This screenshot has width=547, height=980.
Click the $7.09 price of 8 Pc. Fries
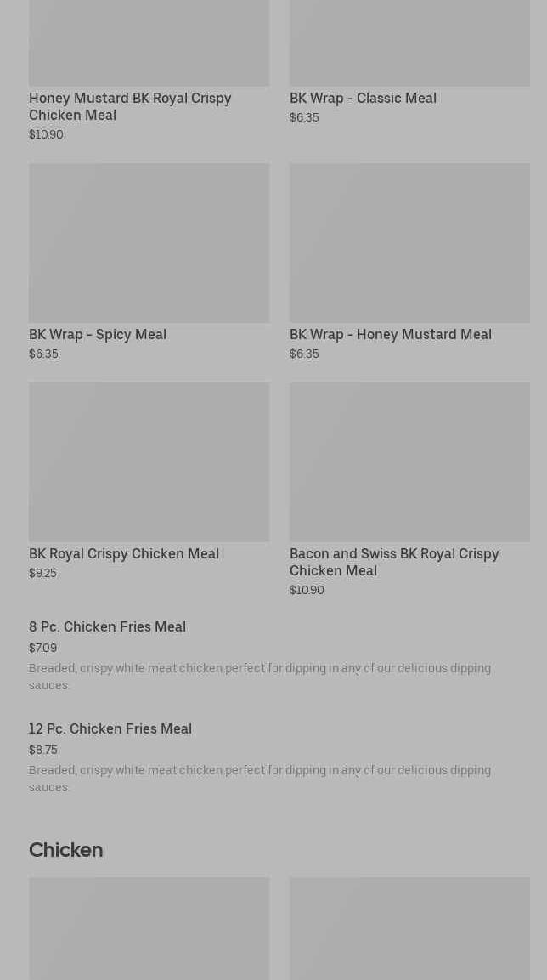42,649
